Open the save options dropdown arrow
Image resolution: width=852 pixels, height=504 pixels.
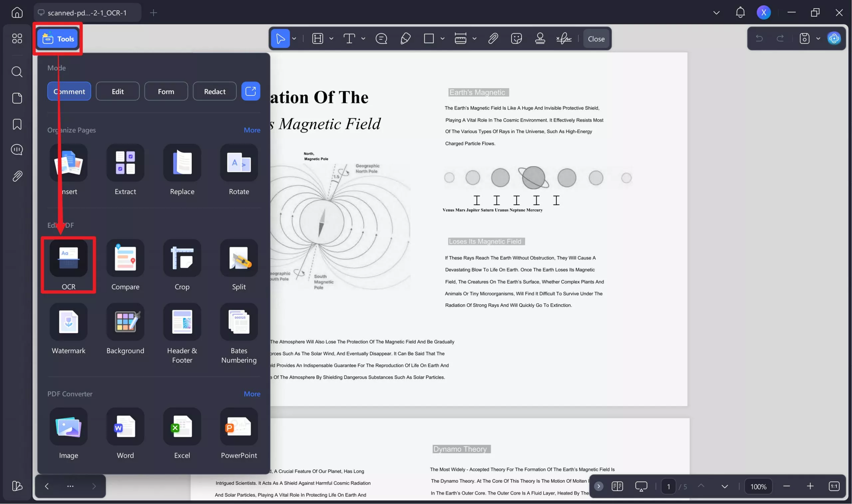818,38
